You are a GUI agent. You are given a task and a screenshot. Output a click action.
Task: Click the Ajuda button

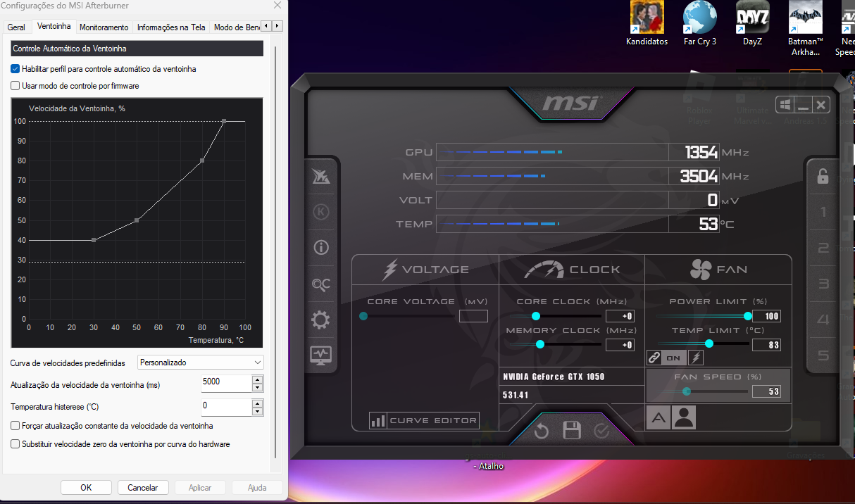257,487
